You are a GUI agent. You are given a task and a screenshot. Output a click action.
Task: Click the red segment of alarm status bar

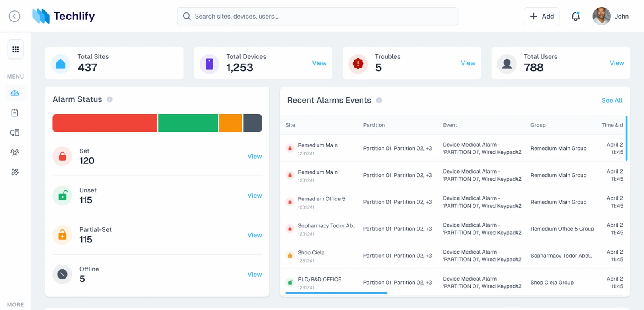(x=105, y=123)
